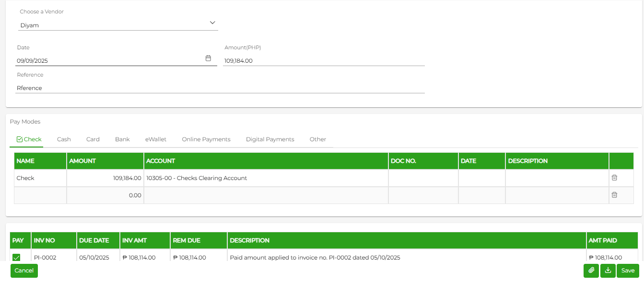Switch to the Cash pay mode tab

tap(64, 139)
